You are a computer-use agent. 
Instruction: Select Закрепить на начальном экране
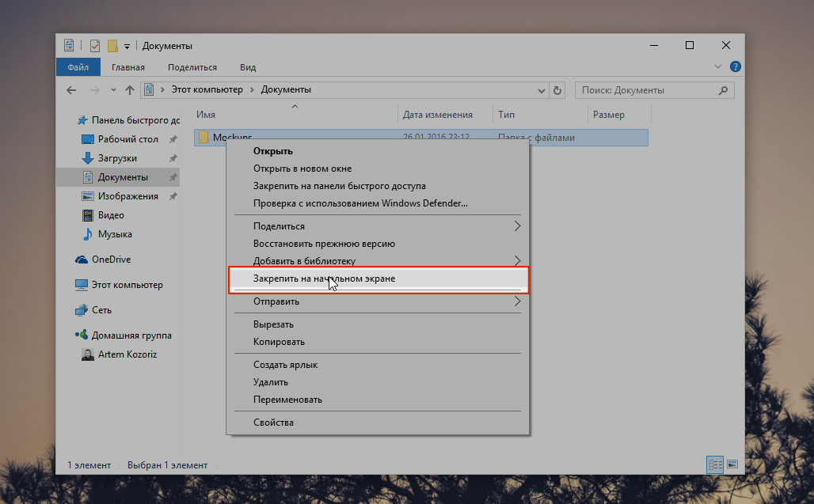(324, 279)
